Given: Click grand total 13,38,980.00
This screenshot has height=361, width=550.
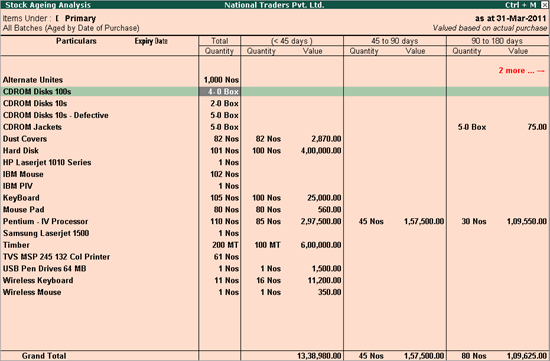Looking at the screenshot, I should 319,356.
